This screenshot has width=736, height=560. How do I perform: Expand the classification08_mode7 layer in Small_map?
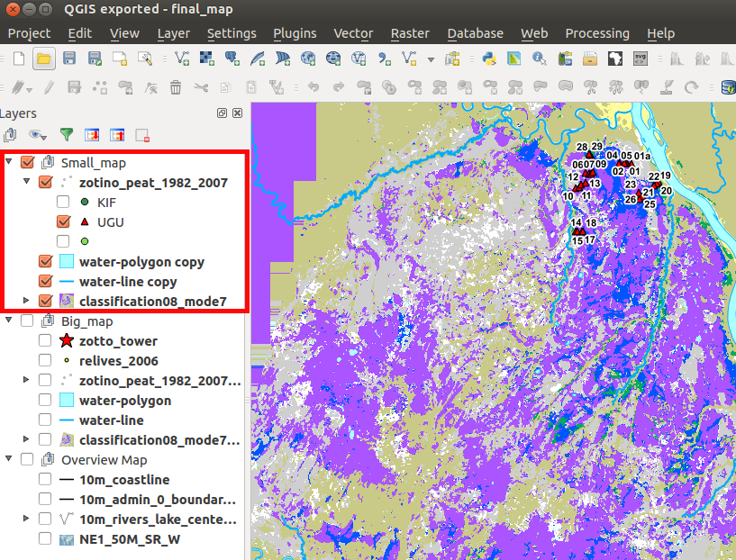click(x=27, y=301)
